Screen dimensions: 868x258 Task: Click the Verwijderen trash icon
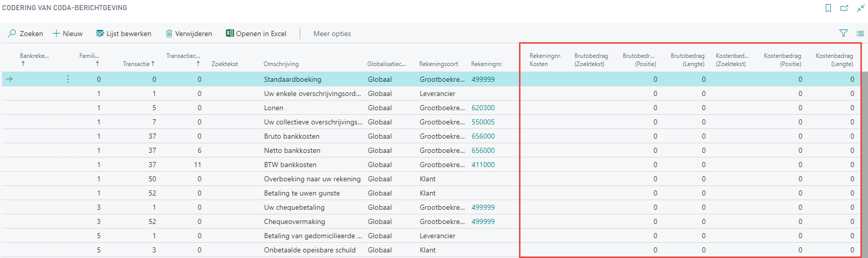(x=169, y=34)
